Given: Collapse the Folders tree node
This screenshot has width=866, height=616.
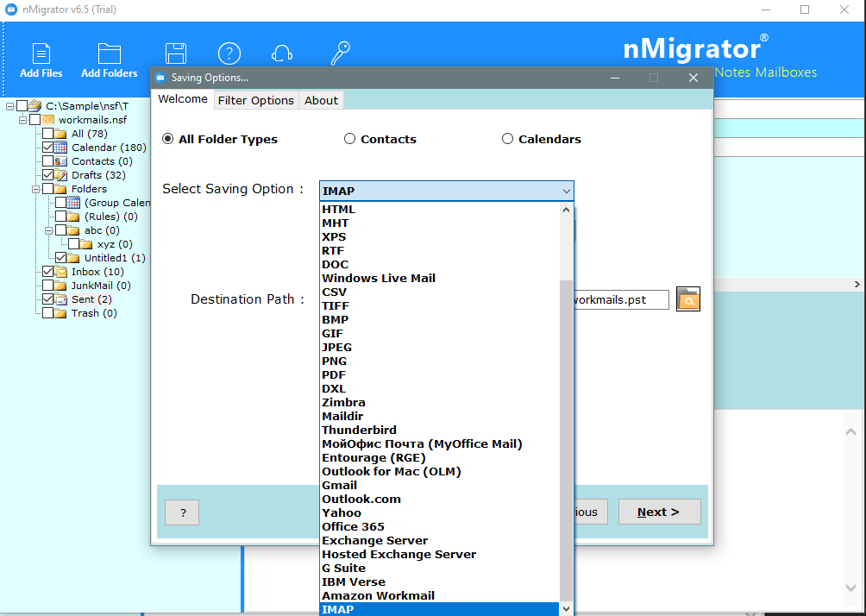Looking at the screenshot, I should [x=36, y=189].
